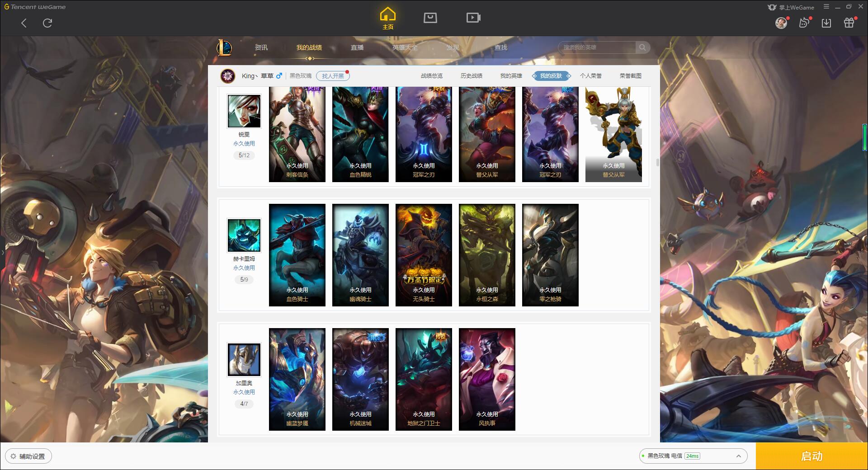868x470 pixels.
Task: Click the player avatar next to King、草草
Action: click(x=228, y=76)
